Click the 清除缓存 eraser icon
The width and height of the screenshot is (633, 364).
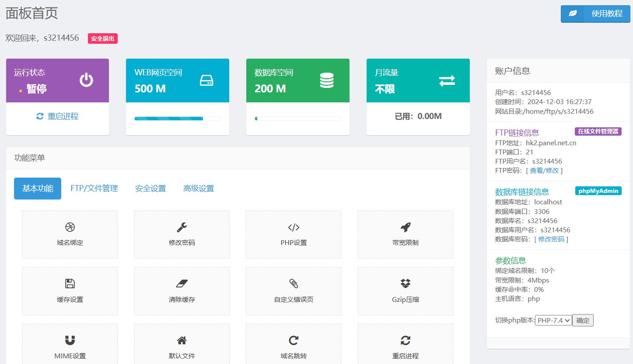(182, 283)
